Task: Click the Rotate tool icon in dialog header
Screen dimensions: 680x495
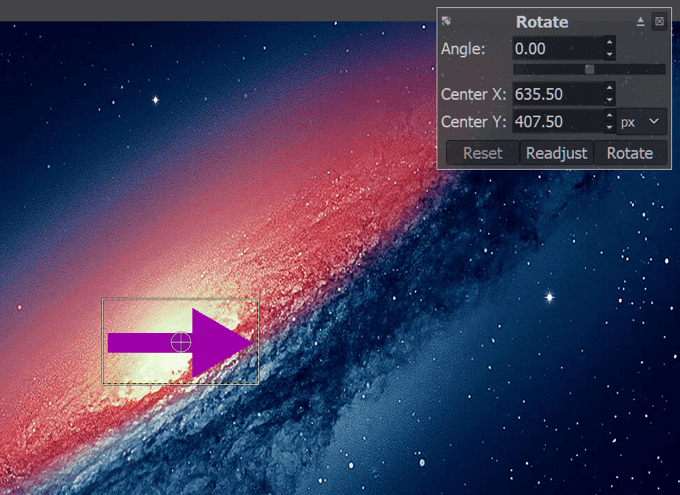Action: [x=447, y=21]
